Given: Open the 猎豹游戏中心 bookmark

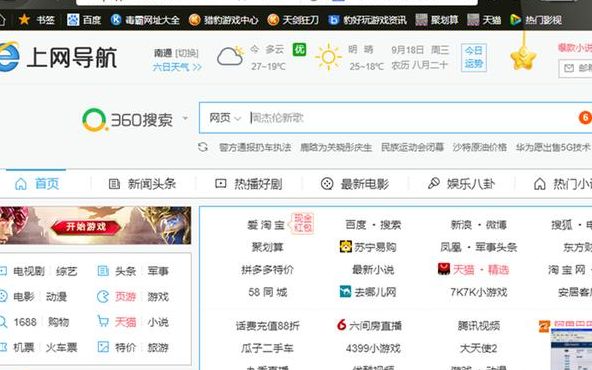Looking at the screenshot, I should coord(224,20).
